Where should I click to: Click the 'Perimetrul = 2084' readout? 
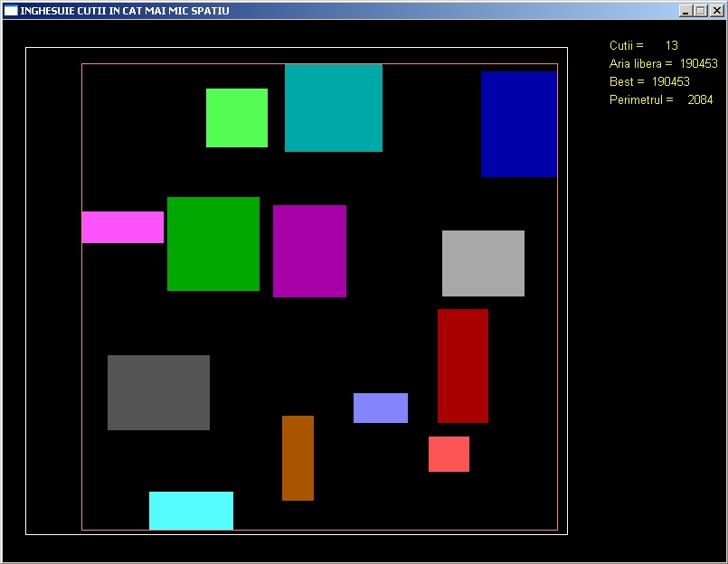(661, 99)
